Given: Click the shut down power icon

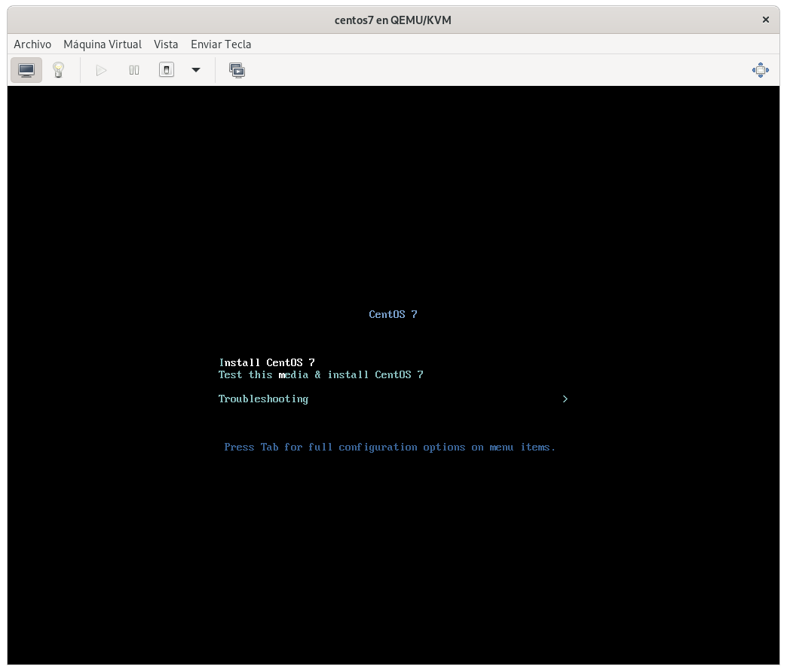Looking at the screenshot, I should pyautogui.click(x=167, y=70).
